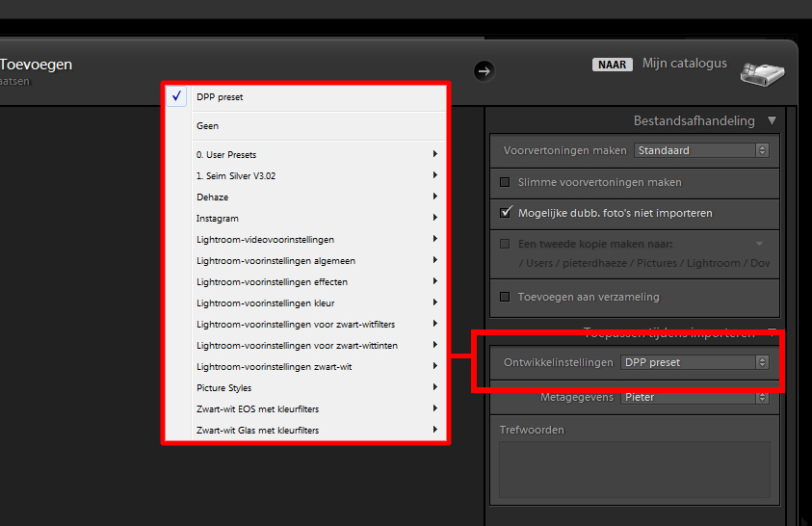Open Ontwikkelinstellingen dropdown DPP preset
The width and height of the screenshot is (812, 526).
point(694,362)
